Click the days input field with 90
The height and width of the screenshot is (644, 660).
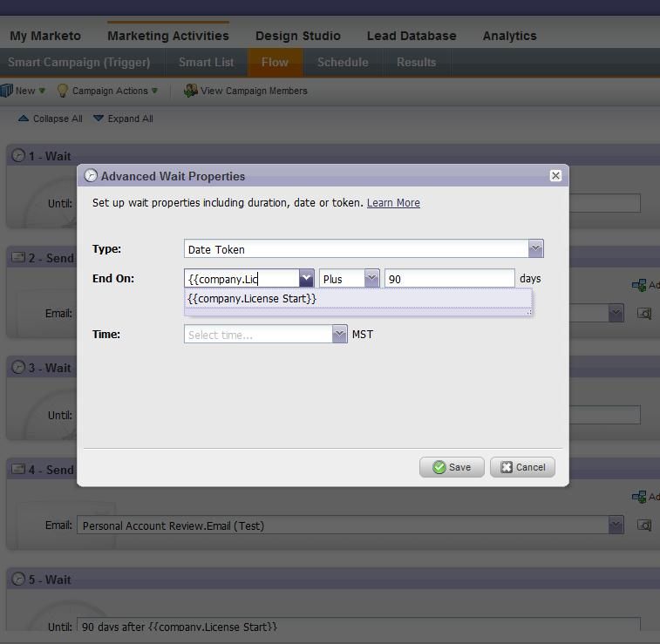click(x=450, y=279)
